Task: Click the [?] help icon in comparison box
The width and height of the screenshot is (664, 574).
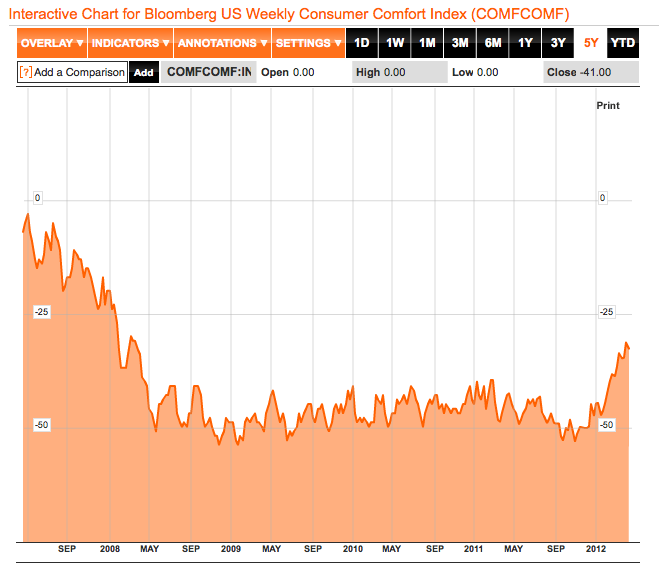Action: (x=26, y=72)
